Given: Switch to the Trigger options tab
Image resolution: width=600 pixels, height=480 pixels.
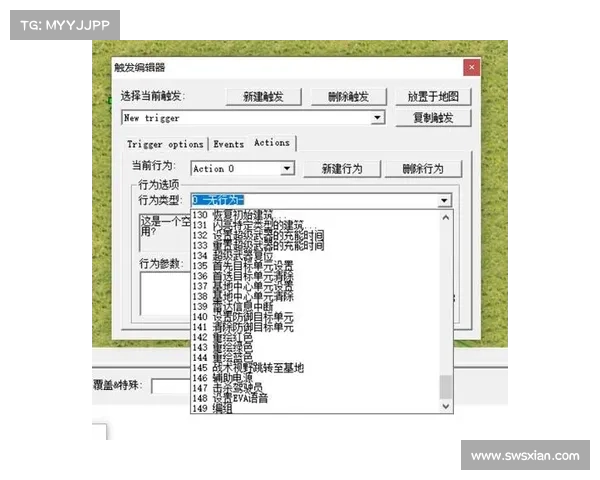Looking at the screenshot, I should click(x=165, y=144).
